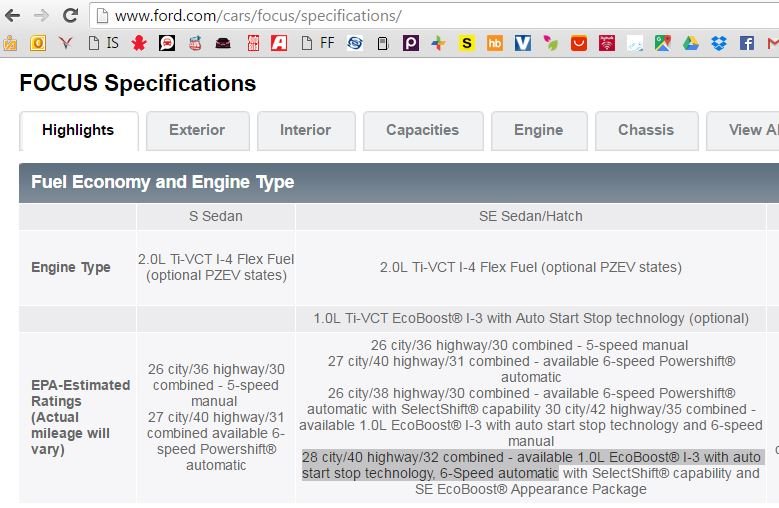Click the SE Sedan/Hatch column header

pyautogui.click(x=531, y=217)
